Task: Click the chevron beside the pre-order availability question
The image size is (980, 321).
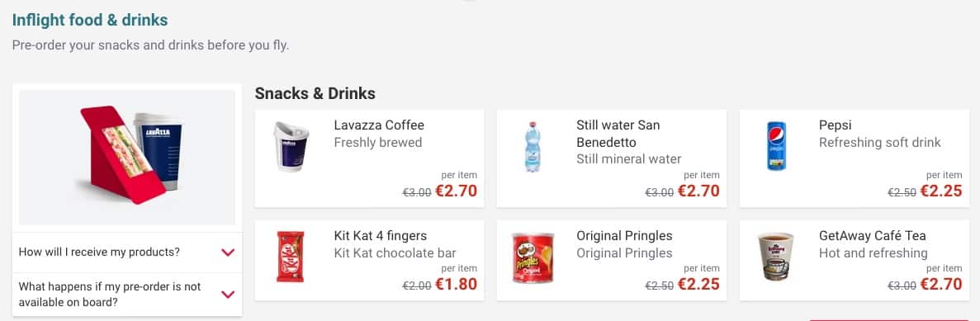Action: 228,294
